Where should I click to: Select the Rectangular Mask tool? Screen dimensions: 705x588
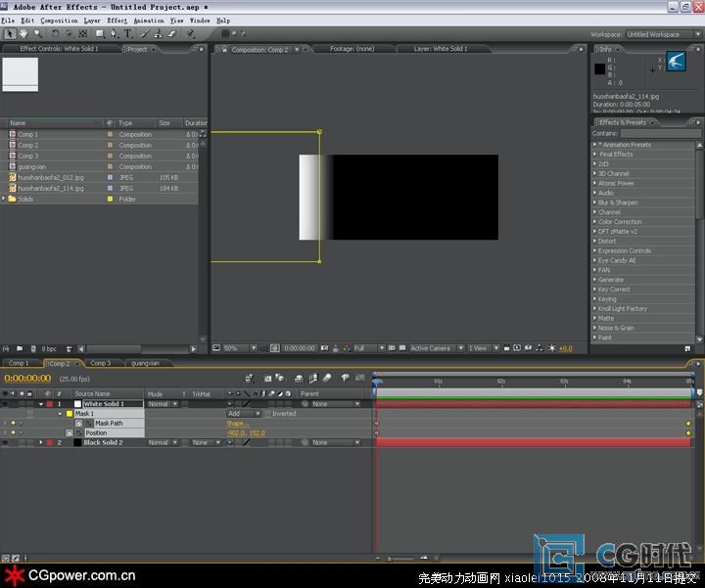100,33
